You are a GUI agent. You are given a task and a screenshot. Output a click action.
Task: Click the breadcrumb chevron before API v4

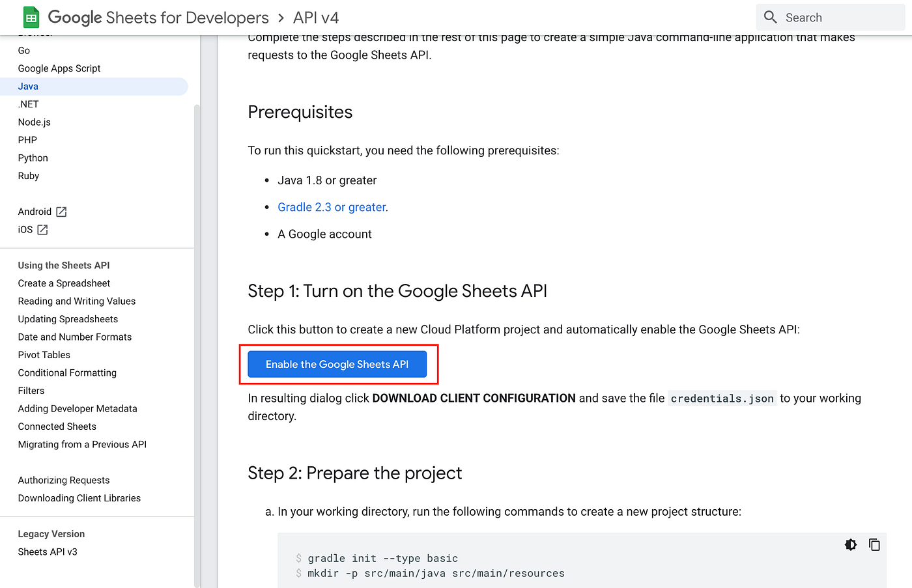pyautogui.click(x=281, y=18)
